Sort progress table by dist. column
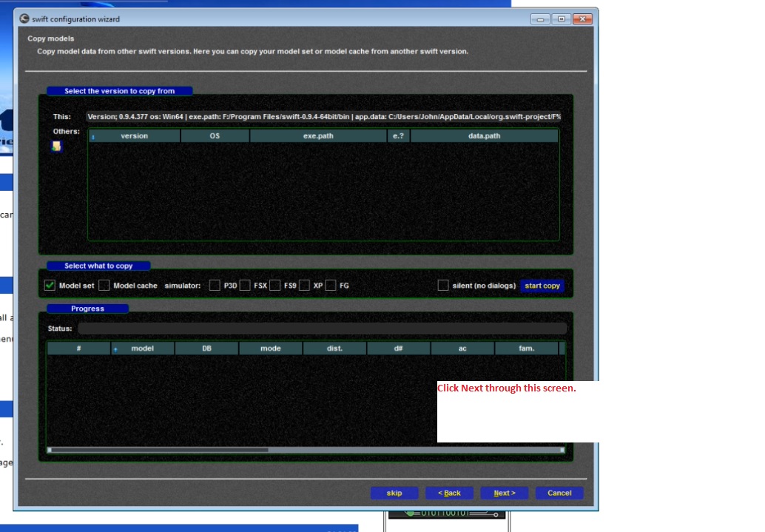This screenshot has height=532, width=765. (x=334, y=349)
